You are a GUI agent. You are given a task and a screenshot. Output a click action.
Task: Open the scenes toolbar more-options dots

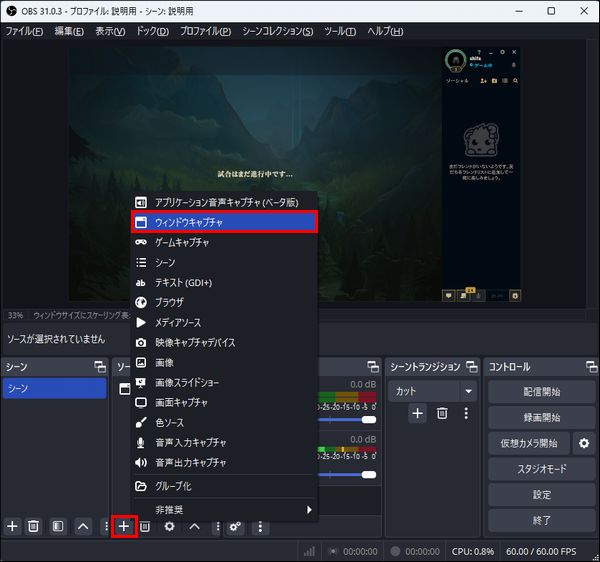(106, 526)
